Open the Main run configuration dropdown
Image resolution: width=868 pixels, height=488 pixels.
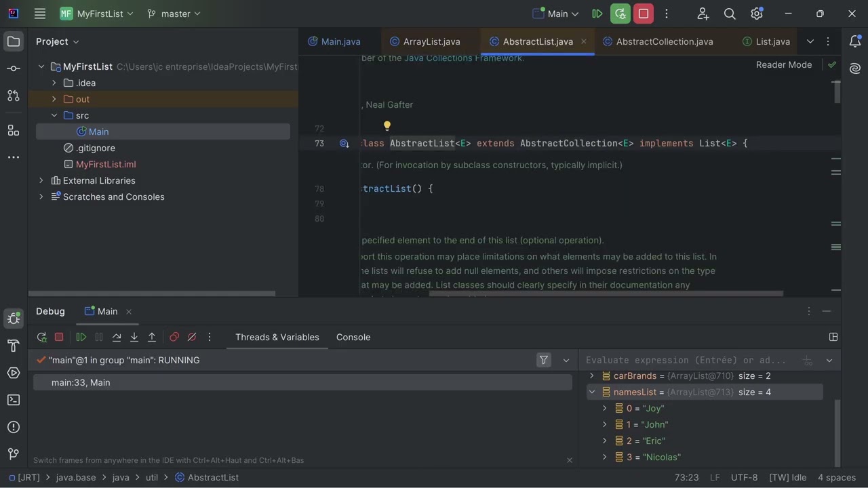556,14
